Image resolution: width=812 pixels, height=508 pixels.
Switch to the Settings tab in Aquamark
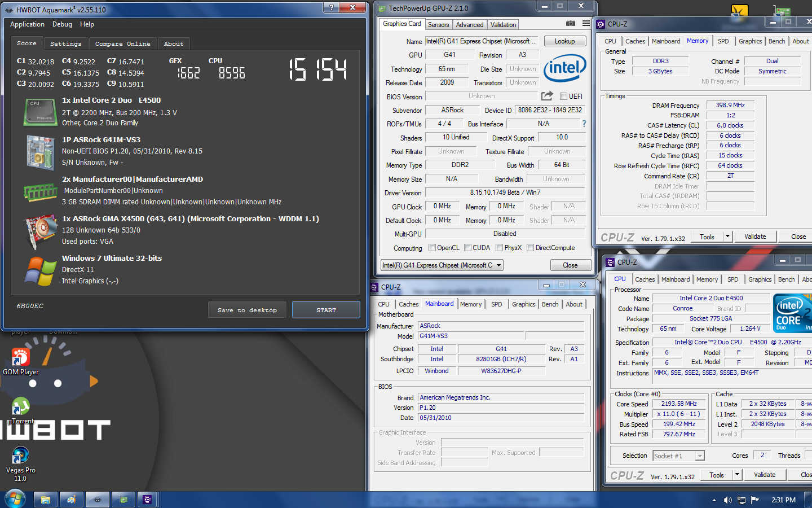65,43
